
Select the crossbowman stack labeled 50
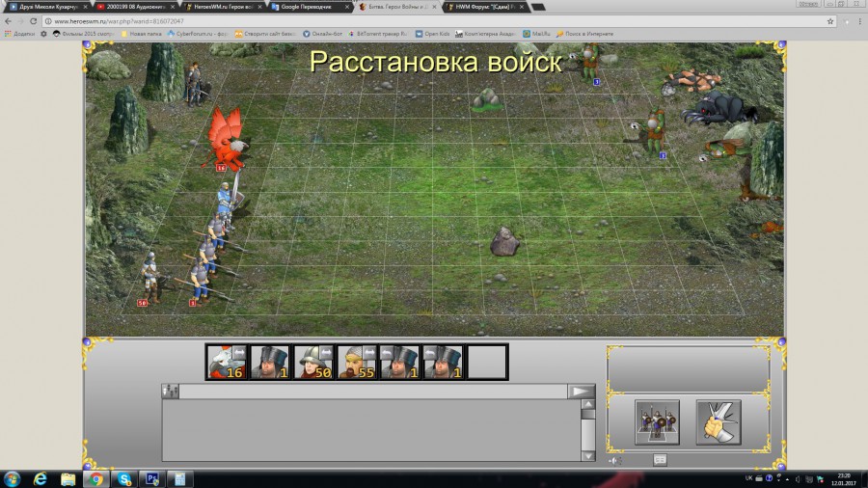point(150,278)
